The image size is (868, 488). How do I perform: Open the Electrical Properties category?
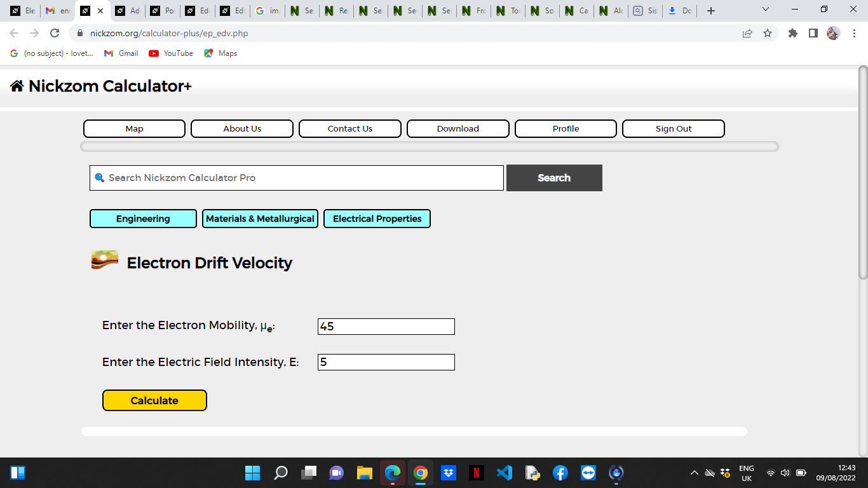[377, 219]
